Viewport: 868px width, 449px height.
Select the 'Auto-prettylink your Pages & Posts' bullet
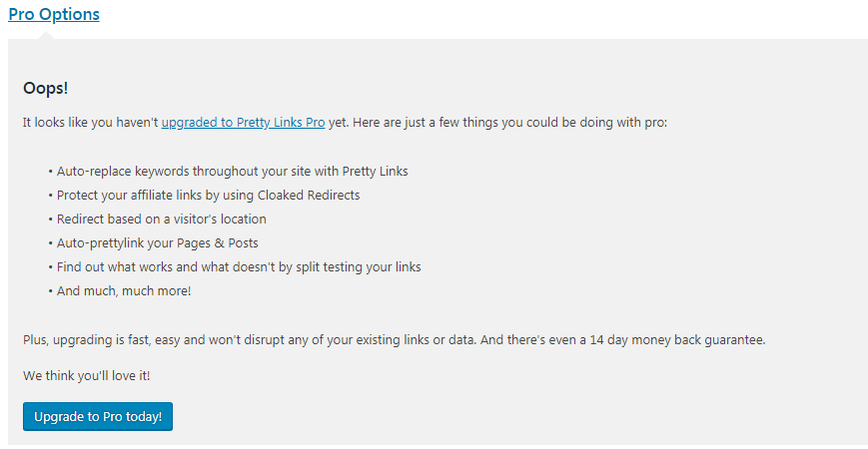point(158,242)
